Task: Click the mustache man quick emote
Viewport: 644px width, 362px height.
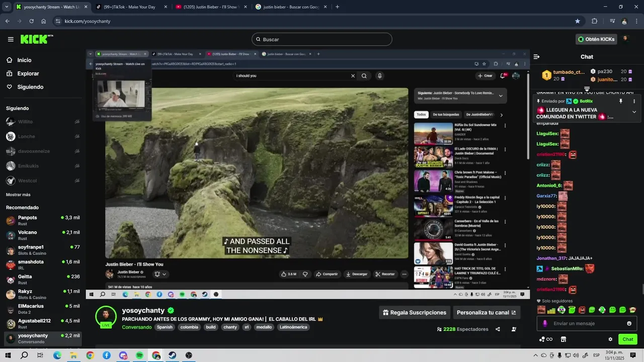Action: 541,310
